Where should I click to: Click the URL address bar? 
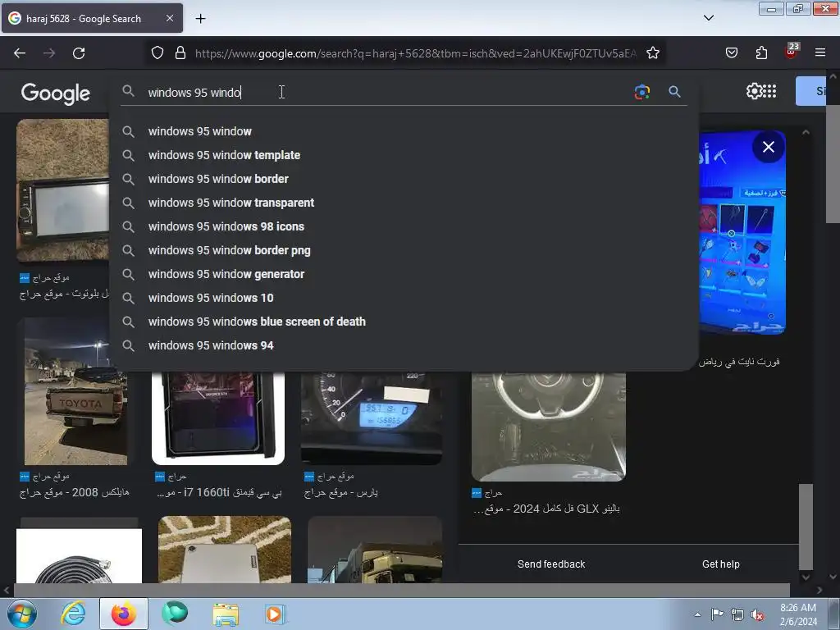point(415,53)
